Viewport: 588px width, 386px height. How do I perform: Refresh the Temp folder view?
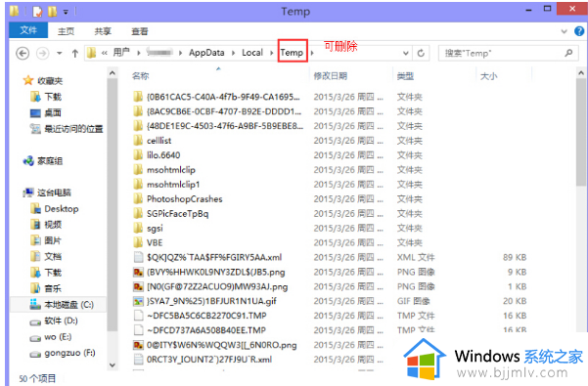pos(421,53)
